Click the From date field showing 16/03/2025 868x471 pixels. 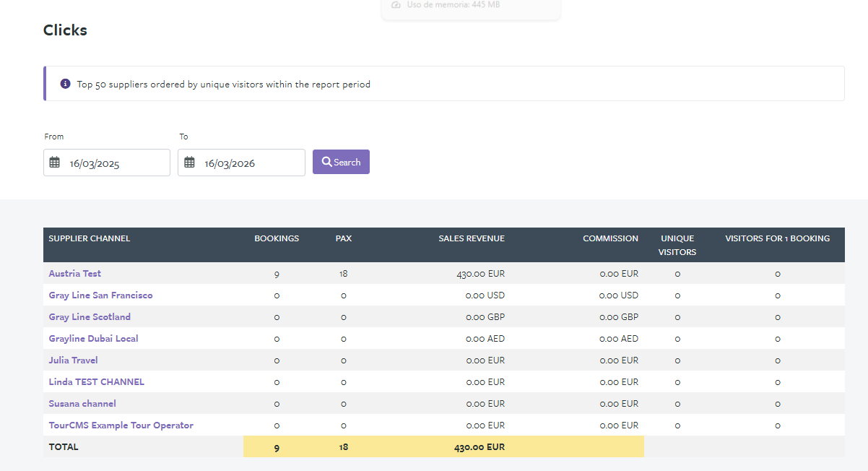(x=107, y=163)
